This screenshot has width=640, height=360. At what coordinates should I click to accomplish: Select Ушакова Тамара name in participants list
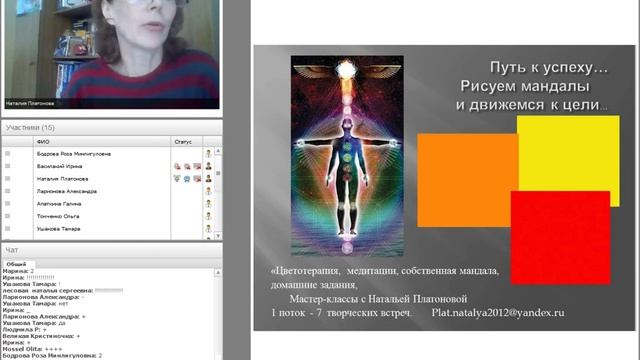[x=58, y=229]
